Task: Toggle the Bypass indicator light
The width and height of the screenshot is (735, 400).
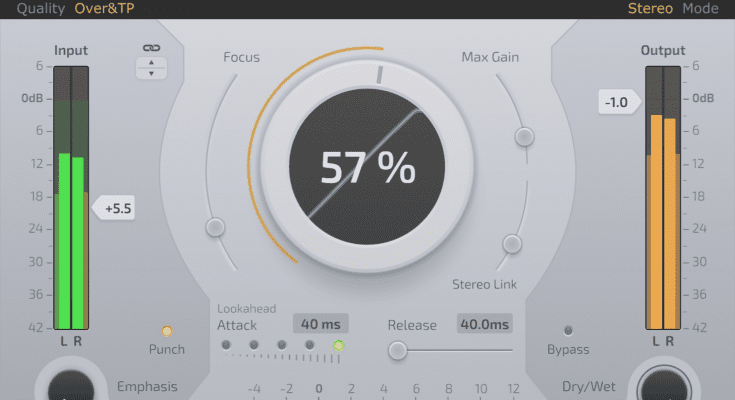Action: [568, 330]
